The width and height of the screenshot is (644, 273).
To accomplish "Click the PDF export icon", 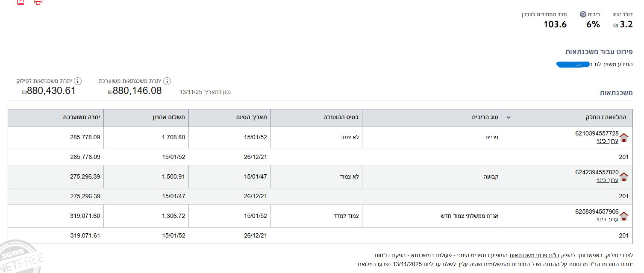I will (20, 2).
